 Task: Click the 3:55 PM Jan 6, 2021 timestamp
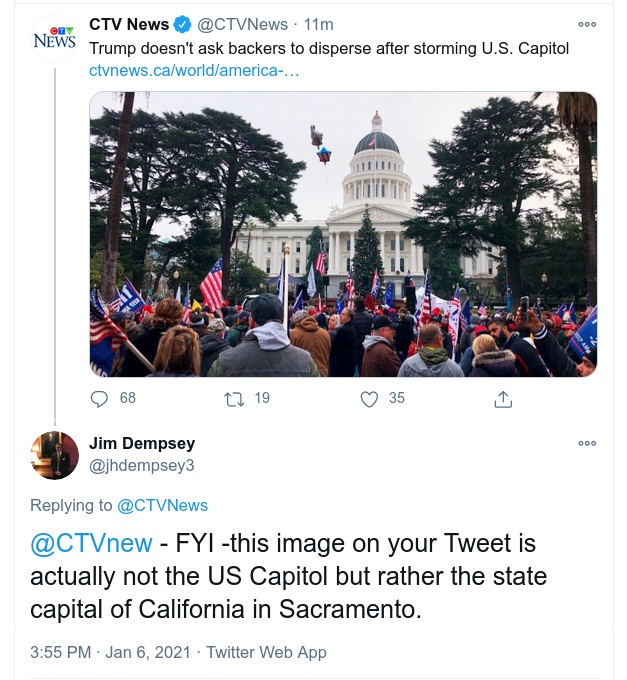pos(111,652)
